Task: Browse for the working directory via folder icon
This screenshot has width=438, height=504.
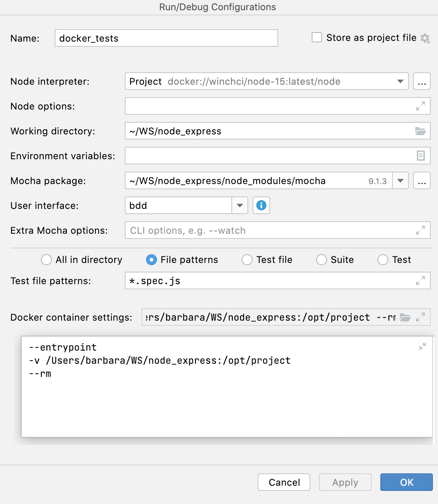Action: point(421,131)
